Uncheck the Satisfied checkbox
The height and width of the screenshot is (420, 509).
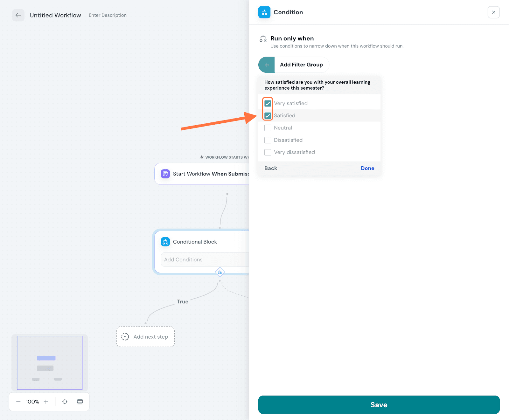(268, 116)
